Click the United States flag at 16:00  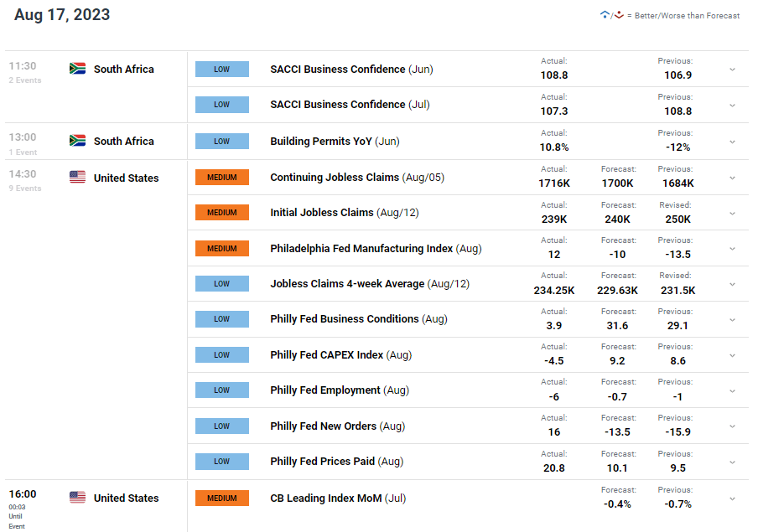click(x=77, y=497)
